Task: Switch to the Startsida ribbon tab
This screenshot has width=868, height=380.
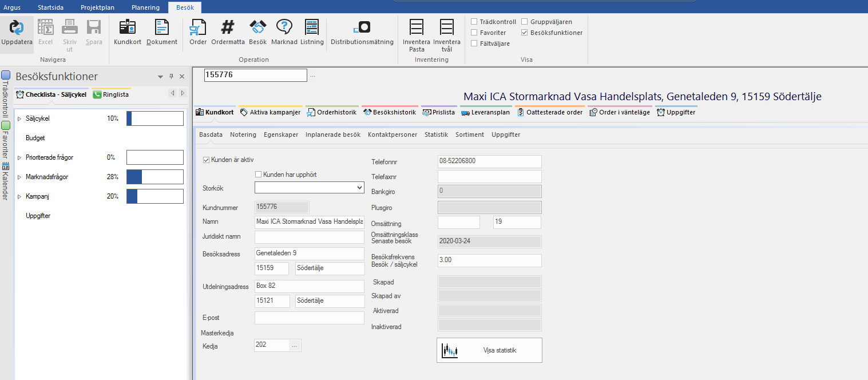Action: (51, 7)
